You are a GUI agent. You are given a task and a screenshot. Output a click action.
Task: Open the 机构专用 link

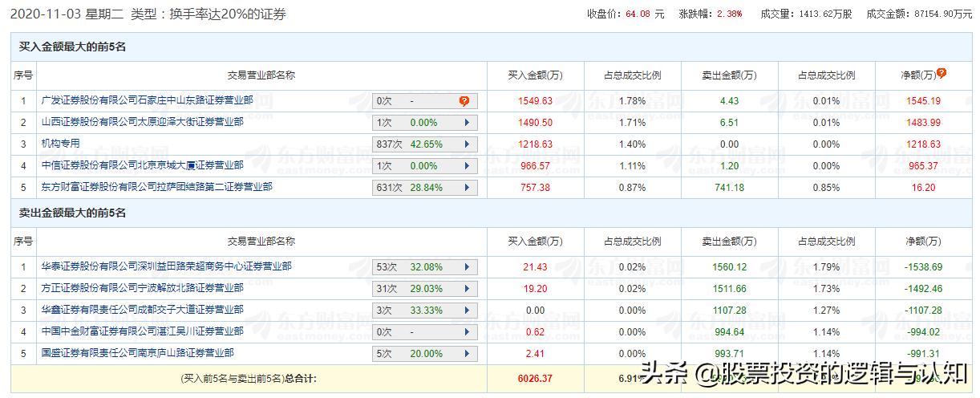(x=60, y=144)
